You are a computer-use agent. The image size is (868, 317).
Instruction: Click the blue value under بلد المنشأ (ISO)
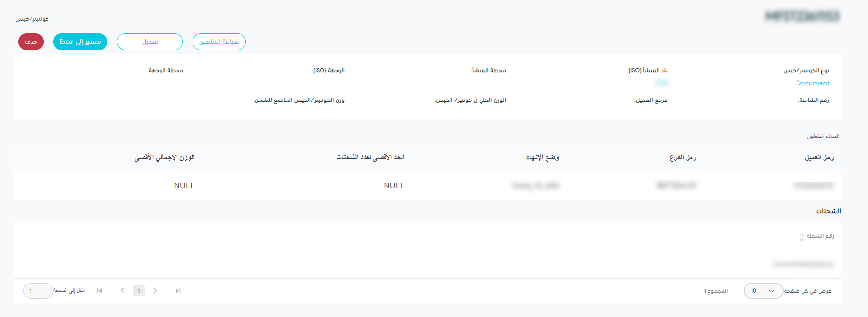tap(661, 83)
